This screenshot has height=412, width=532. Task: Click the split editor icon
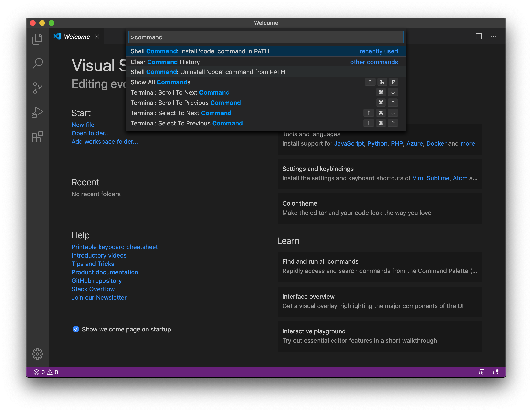[x=479, y=37]
